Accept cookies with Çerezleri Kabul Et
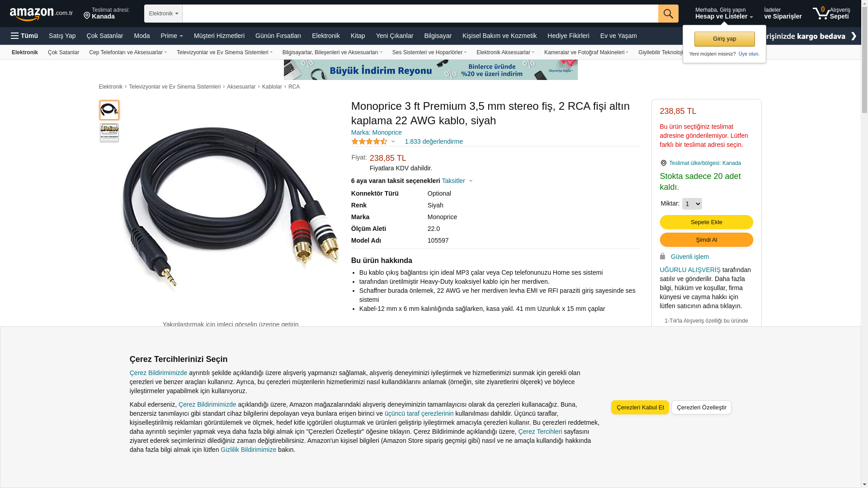The width and height of the screenshot is (868, 488). pyautogui.click(x=640, y=407)
